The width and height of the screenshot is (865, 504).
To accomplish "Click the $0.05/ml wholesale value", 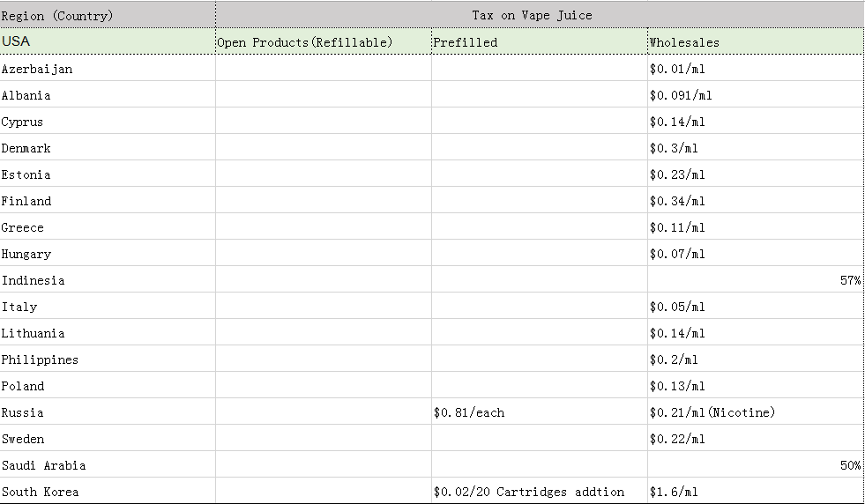I will point(677,308).
